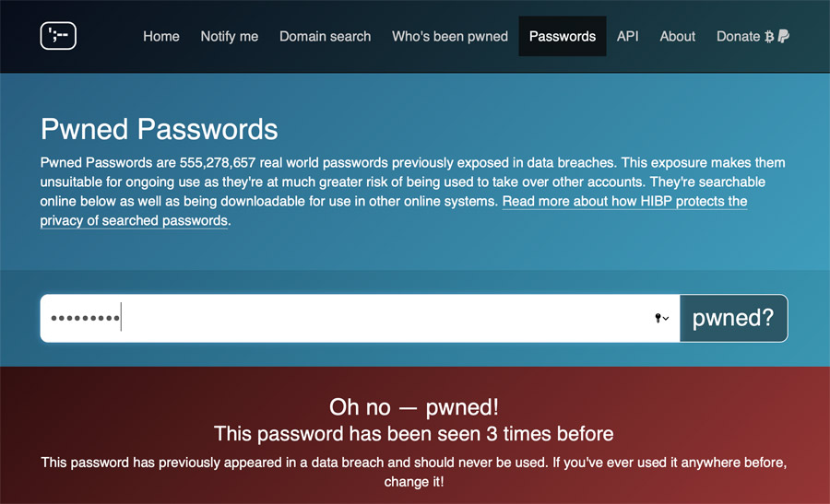Open the password manager key dropdown
The image size is (830, 504).
click(661, 318)
